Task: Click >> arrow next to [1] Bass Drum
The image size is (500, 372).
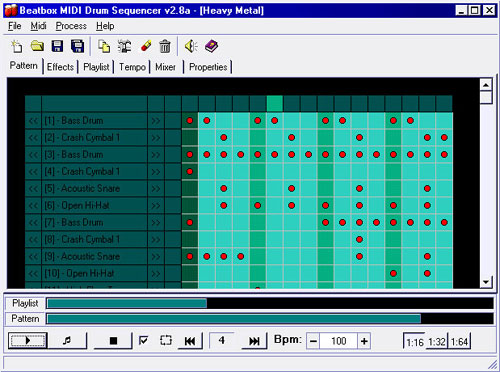Action: pos(156,121)
